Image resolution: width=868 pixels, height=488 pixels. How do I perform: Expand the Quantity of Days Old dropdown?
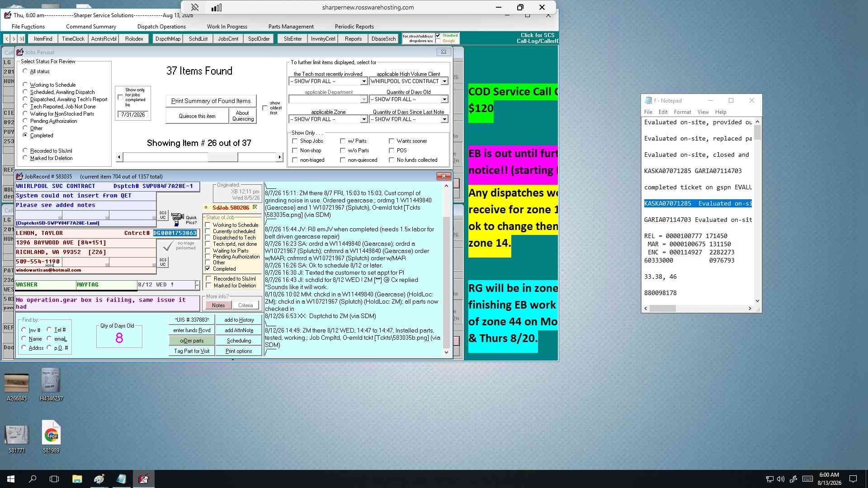(x=444, y=99)
